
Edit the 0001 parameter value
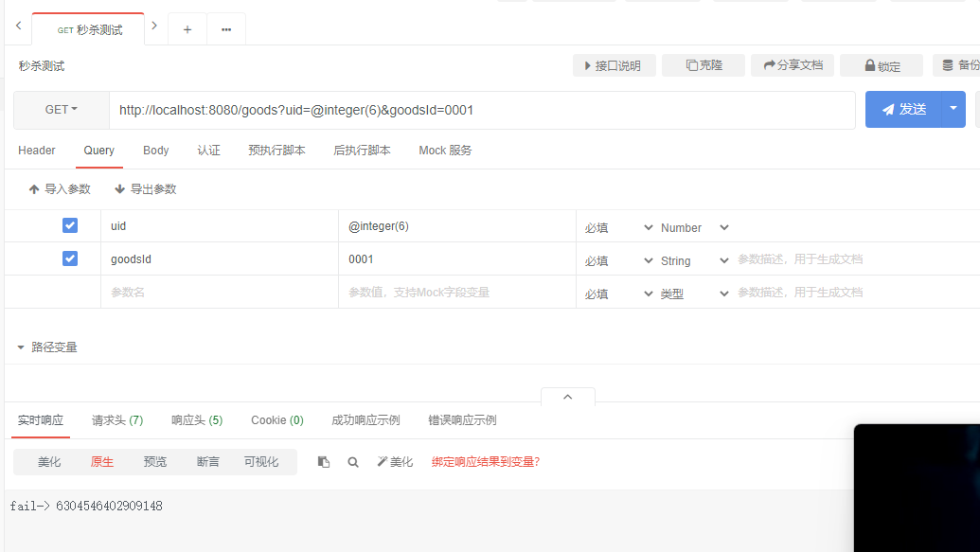tap(457, 258)
